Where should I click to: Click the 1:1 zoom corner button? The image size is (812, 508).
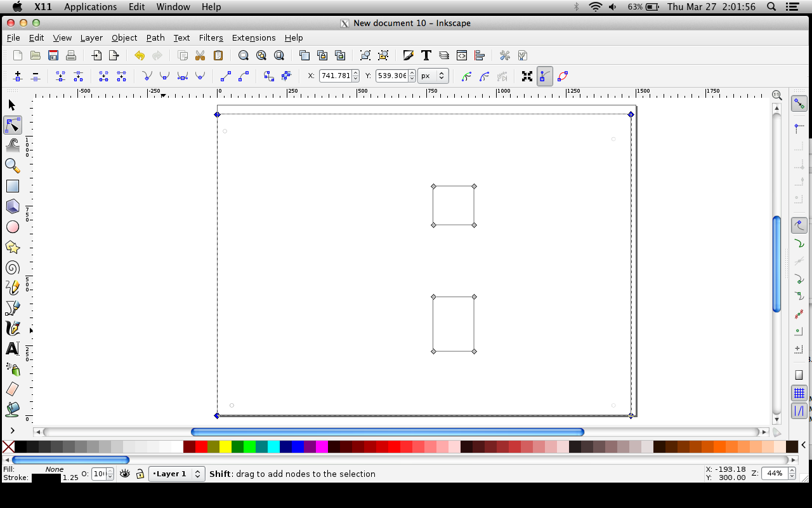[x=776, y=95]
